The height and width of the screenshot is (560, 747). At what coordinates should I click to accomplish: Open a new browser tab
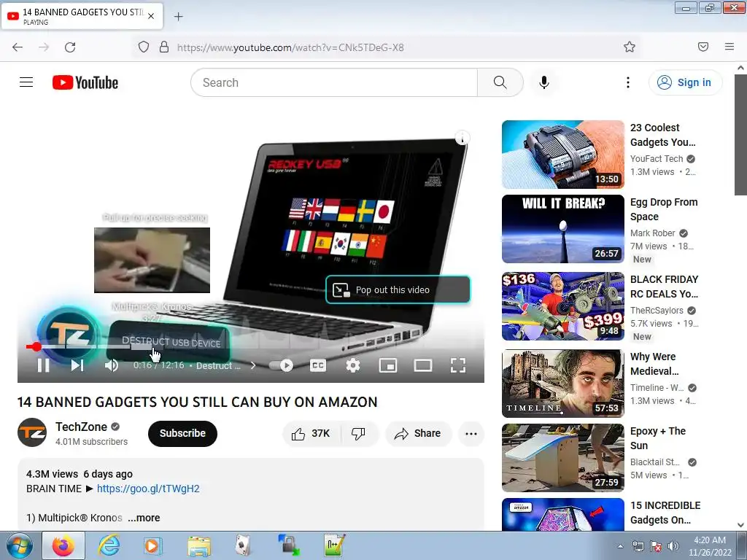178,17
